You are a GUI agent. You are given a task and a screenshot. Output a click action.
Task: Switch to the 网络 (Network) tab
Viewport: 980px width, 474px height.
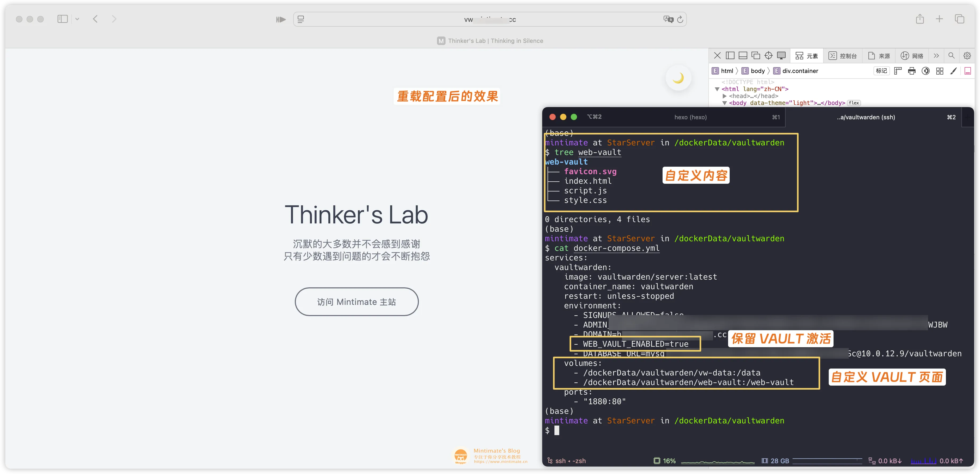point(912,56)
